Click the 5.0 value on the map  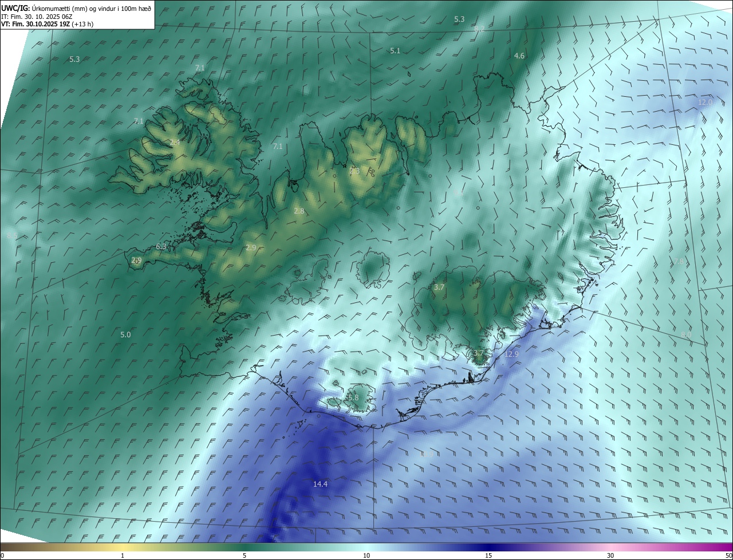pyautogui.click(x=125, y=334)
